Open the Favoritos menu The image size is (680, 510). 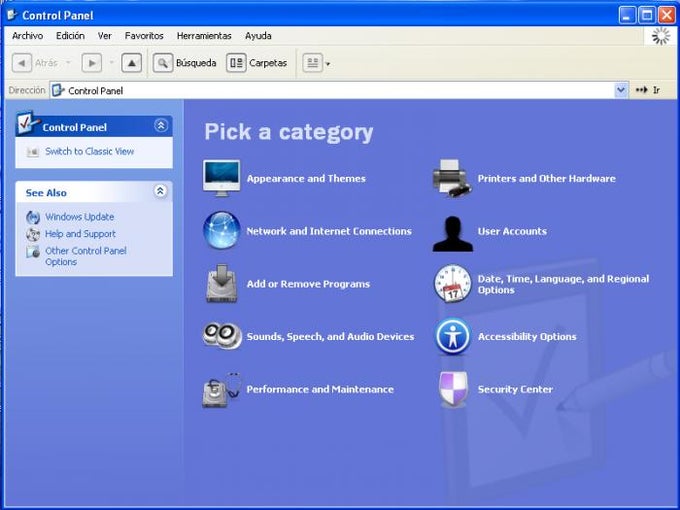144,36
